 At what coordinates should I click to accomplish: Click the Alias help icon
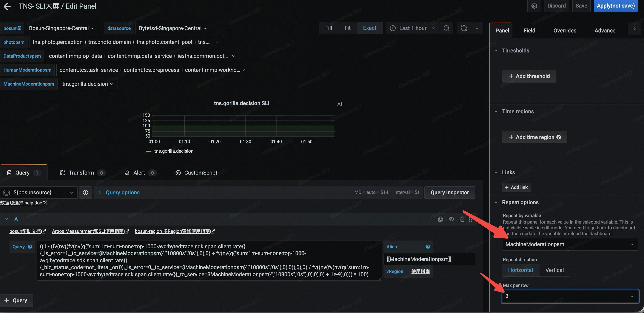tap(428, 247)
